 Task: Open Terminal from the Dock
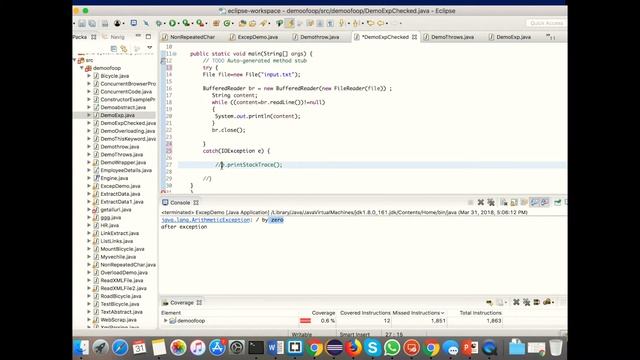[256, 348]
